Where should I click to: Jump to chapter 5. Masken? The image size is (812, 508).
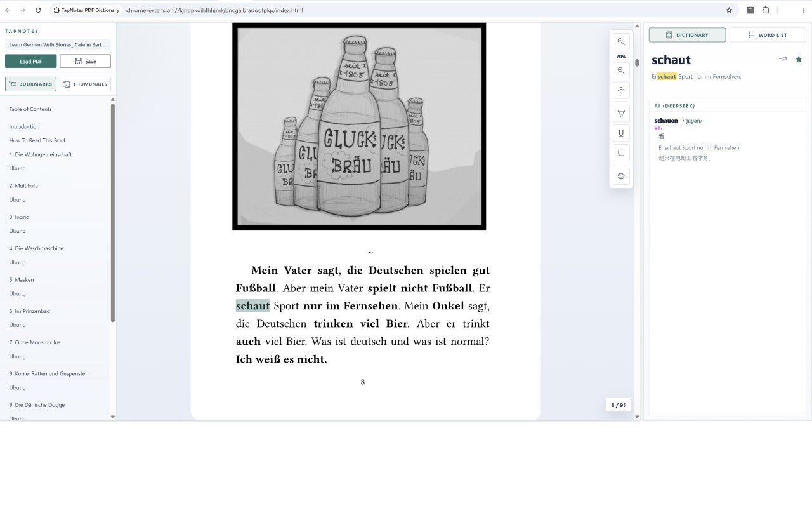[x=22, y=279]
